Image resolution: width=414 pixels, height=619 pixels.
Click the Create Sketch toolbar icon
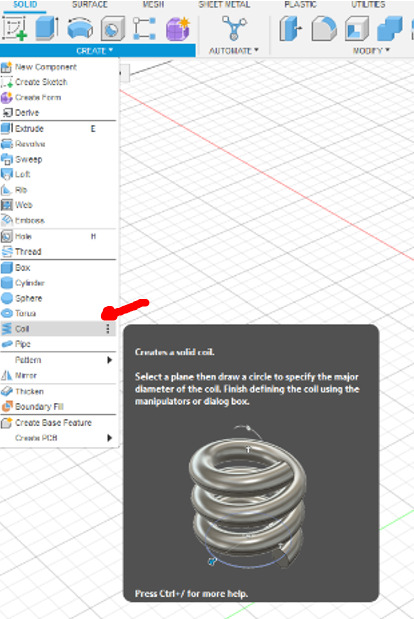(15, 28)
